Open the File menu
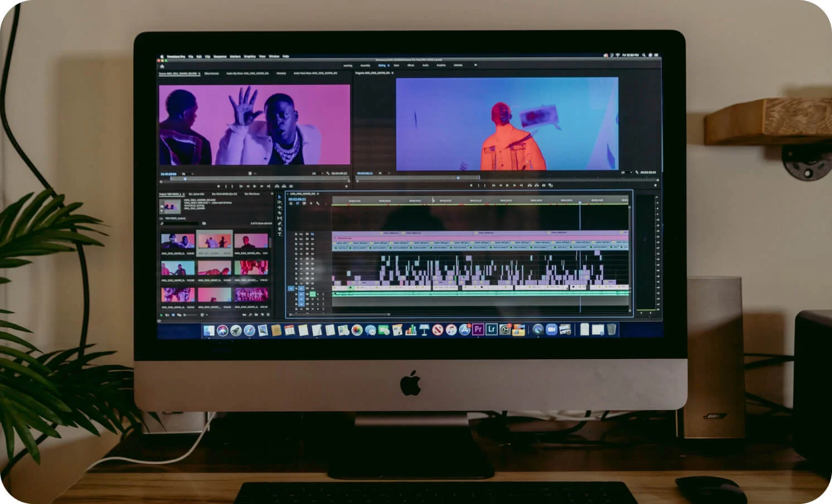Image resolution: width=832 pixels, height=504 pixels. pos(191,56)
